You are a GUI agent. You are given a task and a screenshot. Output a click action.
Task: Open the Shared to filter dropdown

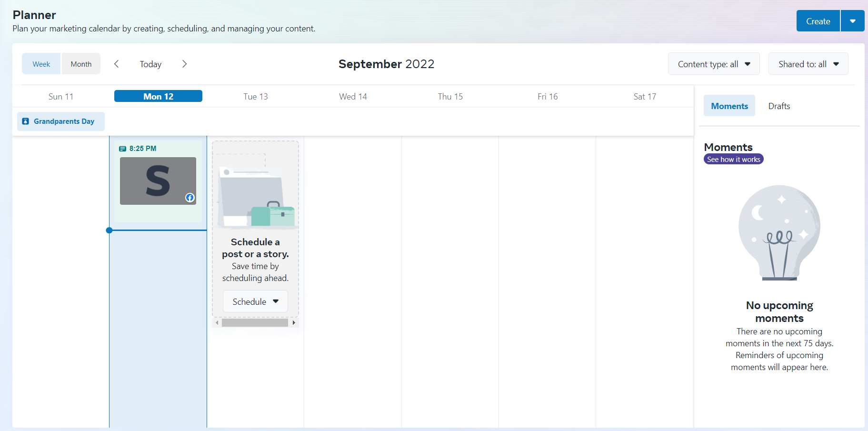(808, 63)
